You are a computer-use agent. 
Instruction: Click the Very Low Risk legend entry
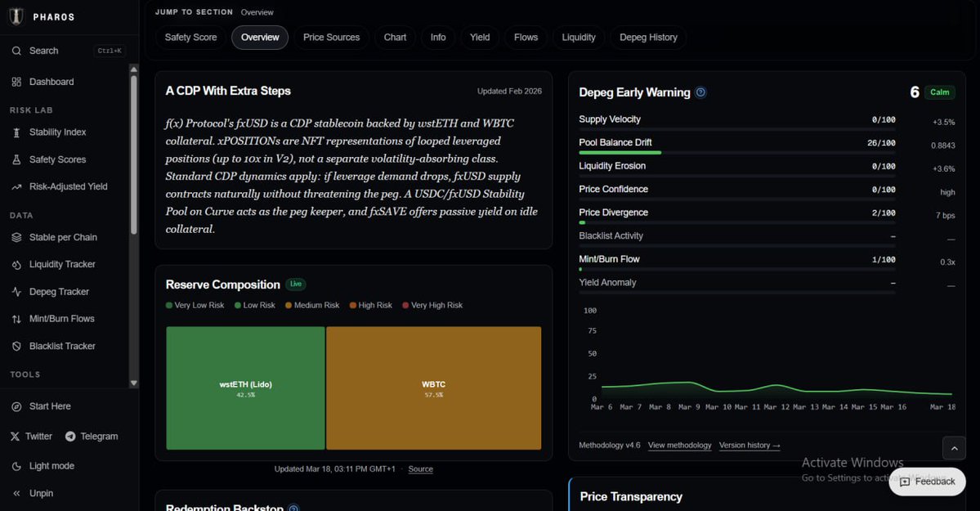coord(195,305)
